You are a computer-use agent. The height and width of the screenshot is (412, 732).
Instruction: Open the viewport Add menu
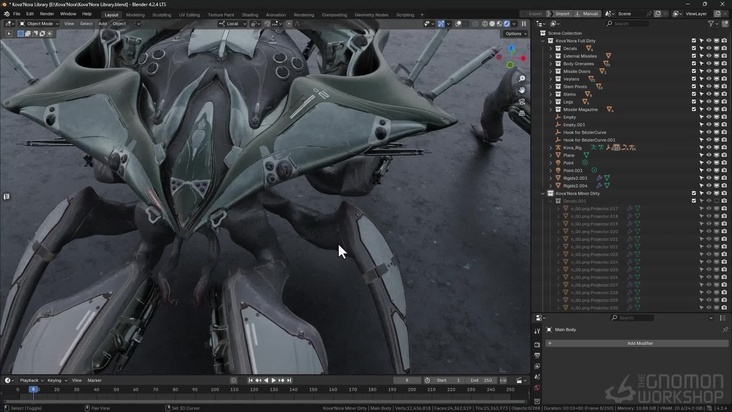pyautogui.click(x=102, y=23)
